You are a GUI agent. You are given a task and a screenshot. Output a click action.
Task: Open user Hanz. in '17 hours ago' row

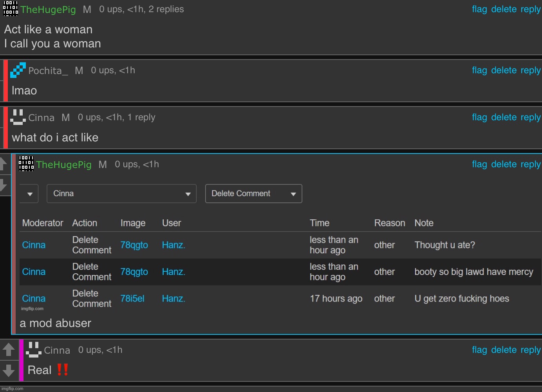point(173,299)
